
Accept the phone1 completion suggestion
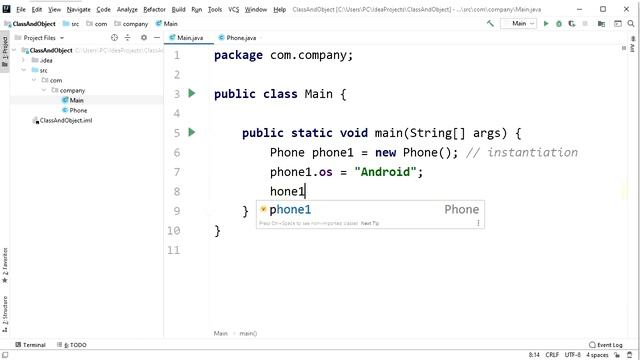pyautogui.click(x=370, y=209)
